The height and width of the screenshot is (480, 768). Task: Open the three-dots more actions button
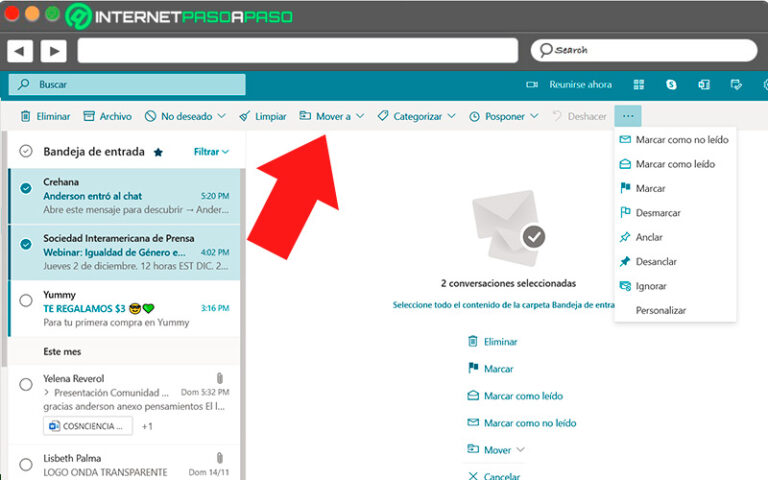(628, 116)
